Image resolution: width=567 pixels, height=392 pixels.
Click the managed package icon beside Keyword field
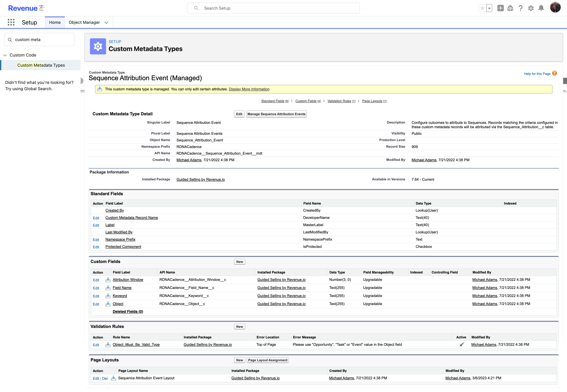(x=108, y=296)
